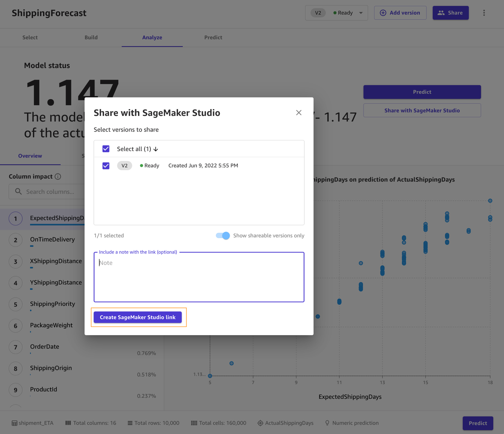Image resolution: width=504 pixels, height=434 pixels.
Task: Click the large Predict button under Model status
Action: click(x=422, y=92)
